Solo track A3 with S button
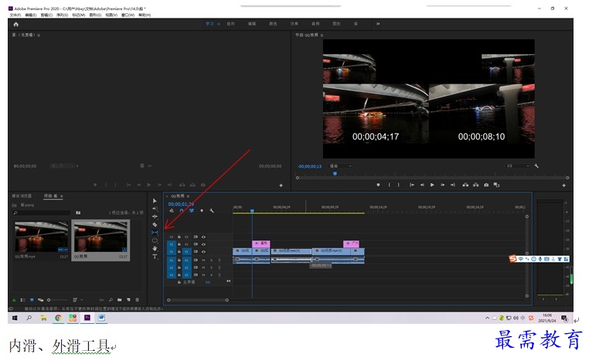 212,275
